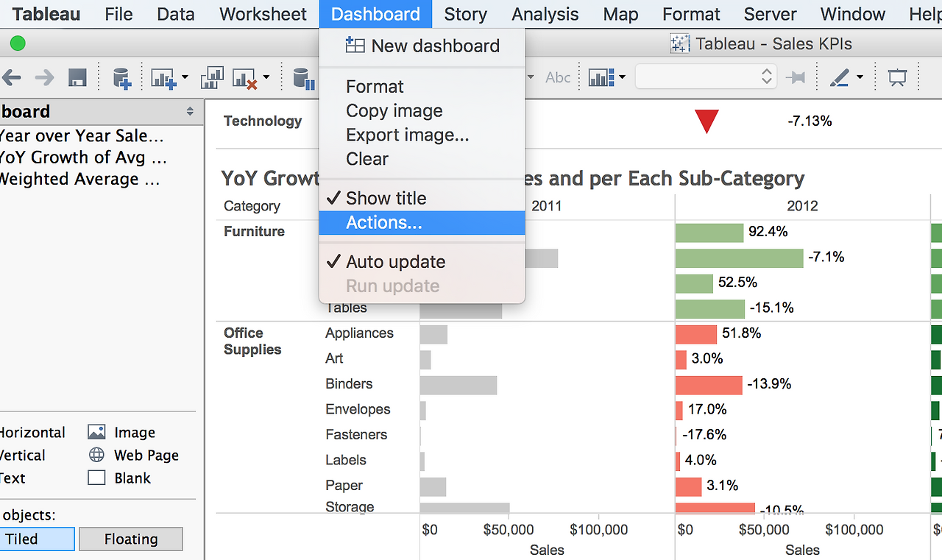Click the Tableau document icon in the title bar
The image size is (942, 560).
(679, 43)
